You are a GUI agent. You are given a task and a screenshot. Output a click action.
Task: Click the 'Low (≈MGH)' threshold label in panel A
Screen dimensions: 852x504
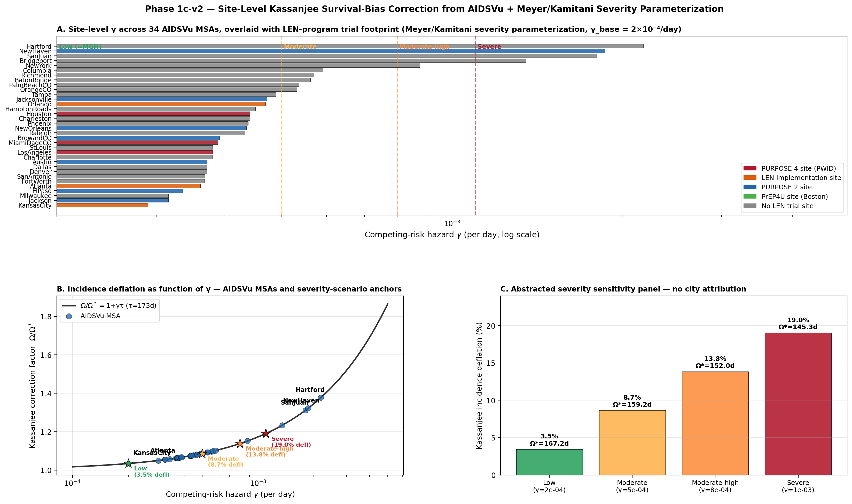pyautogui.click(x=80, y=47)
